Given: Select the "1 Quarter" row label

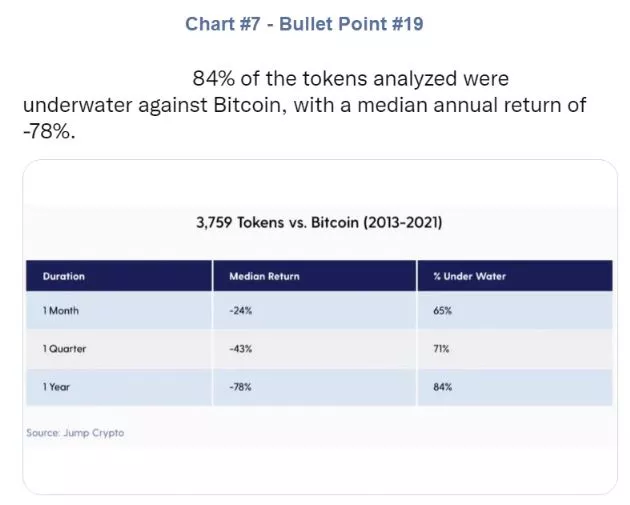Looking at the screenshot, I should [x=65, y=349].
